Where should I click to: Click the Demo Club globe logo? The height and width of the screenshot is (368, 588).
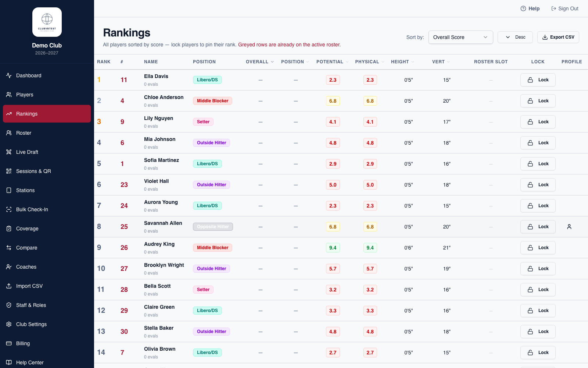pyautogui.click(x=47, y=22)
